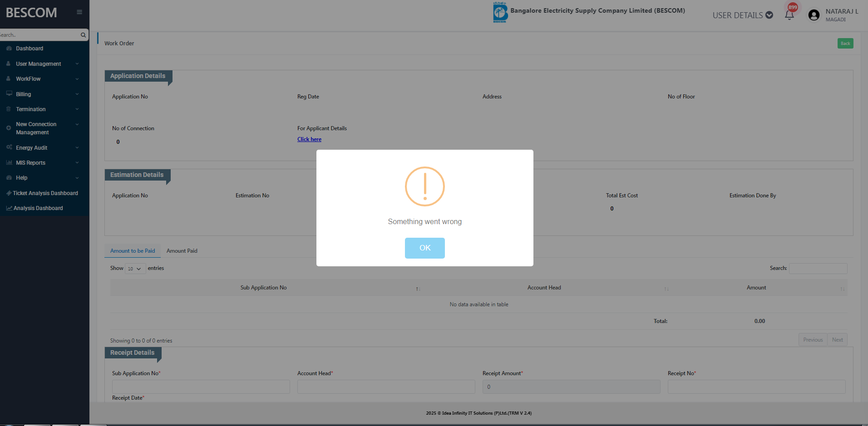The image size is (868, 426).
Task: Click the Energy Audit gears icon
Action: 9,147
